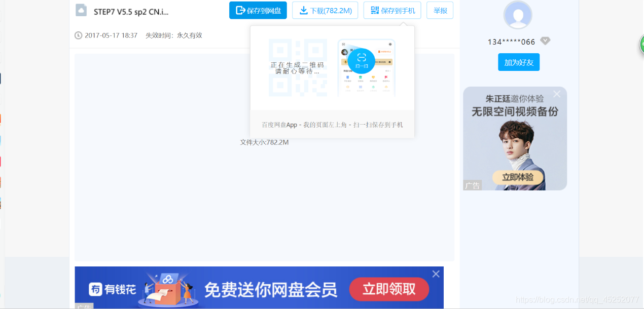Click the file type icon beside STEP7

pos(81,10)
